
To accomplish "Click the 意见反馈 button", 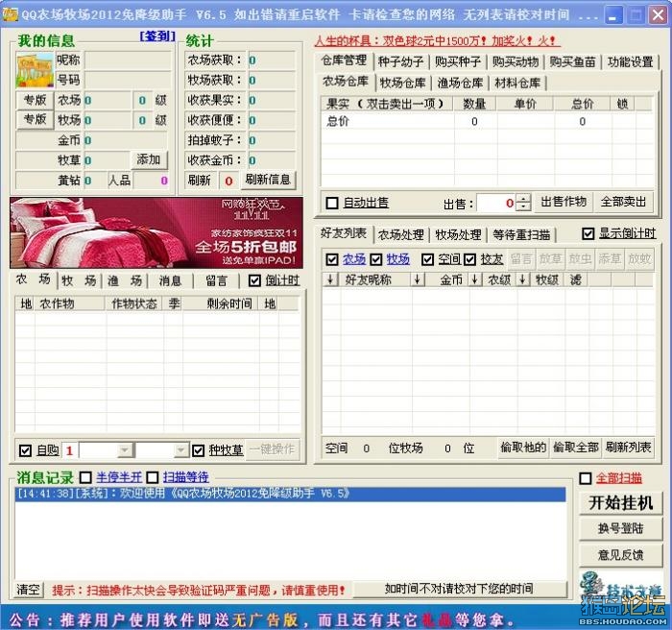I will coord(620,555).
